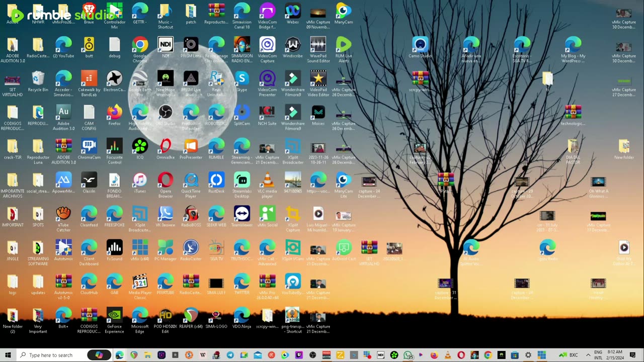Image resolution: width=644 pixels, height=362 pixels.
Task: Open TeamViewer desktop icon
Action: point(242,216)
